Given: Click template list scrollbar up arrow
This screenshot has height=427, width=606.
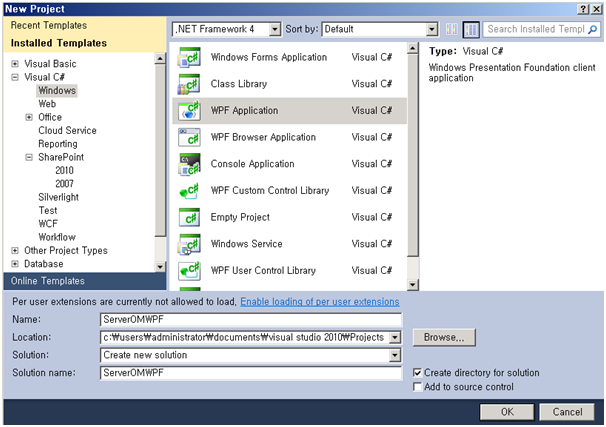Looking at the screenshot, I should tap(413, 48).
